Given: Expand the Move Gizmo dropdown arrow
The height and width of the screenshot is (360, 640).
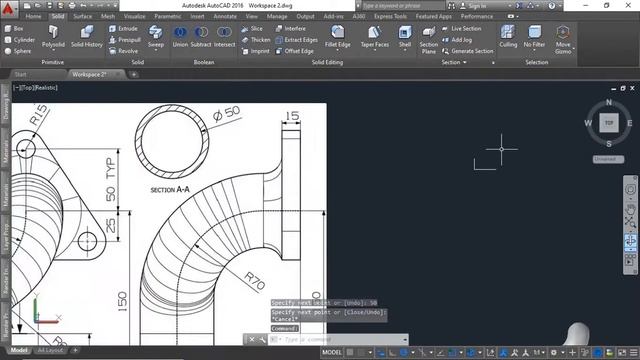Looking at the screenshot, I should 573,49.
